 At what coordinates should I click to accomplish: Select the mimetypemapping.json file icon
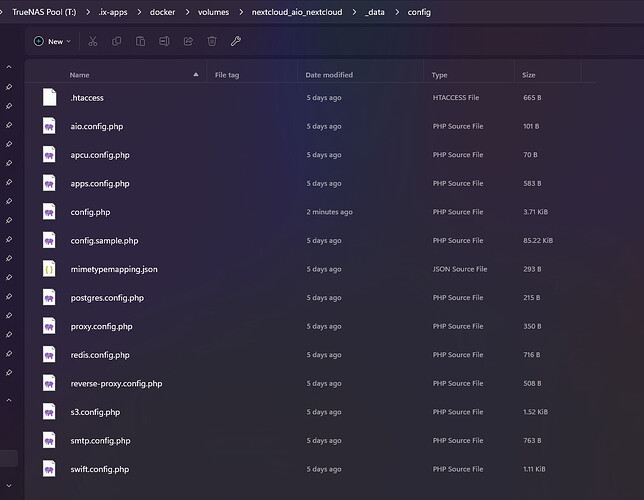49,269
